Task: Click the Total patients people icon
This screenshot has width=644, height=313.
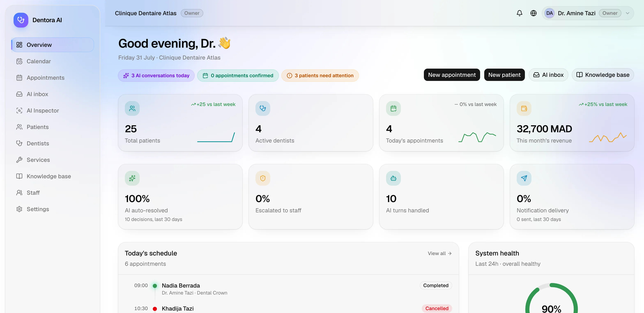Action: [x=132, y=108]
